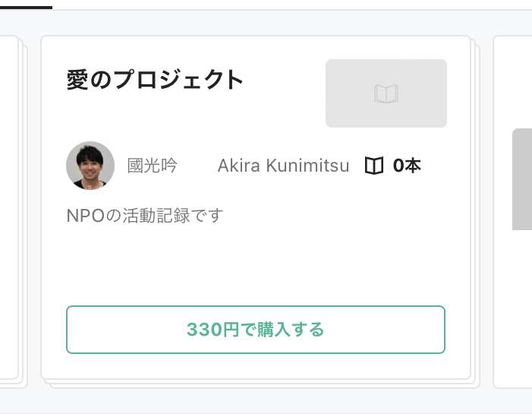Click the empty space above the purchase button
This screenshot has width=532, height=414.
point(256,265)
